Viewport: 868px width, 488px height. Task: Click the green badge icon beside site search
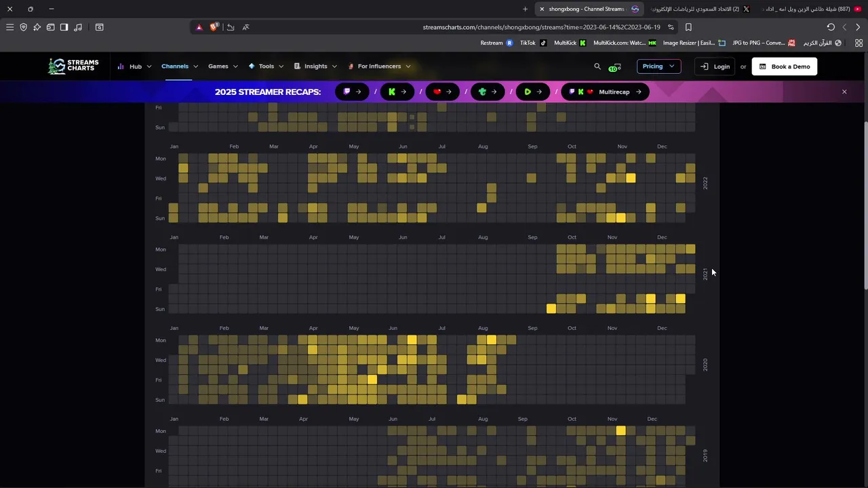[614, 67]
